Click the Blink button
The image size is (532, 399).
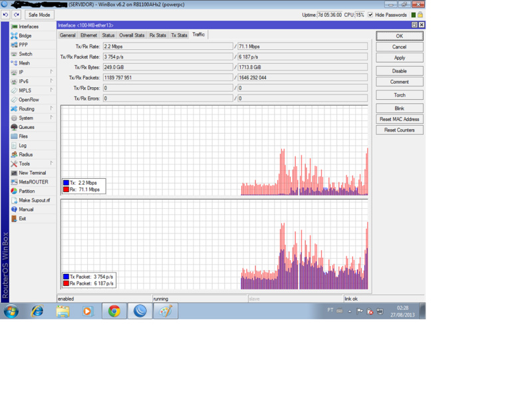pyautogui.click(x=400, y=108)
